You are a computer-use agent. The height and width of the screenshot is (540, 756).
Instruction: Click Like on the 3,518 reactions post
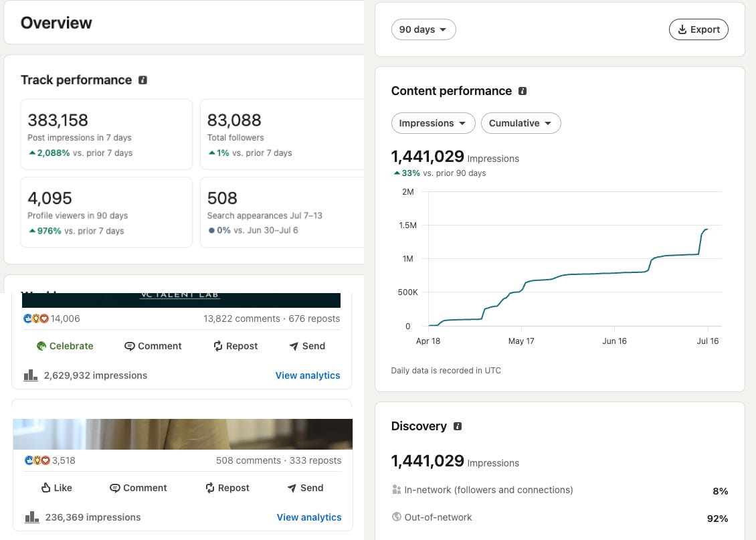(56, 488)
